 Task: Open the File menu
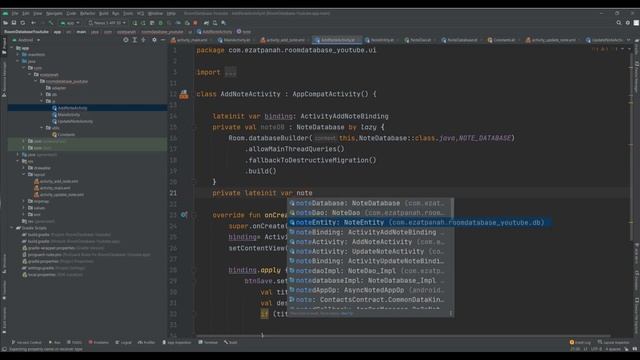[x=15, y=13]
